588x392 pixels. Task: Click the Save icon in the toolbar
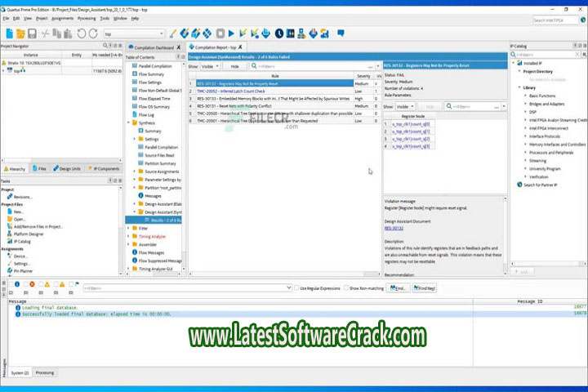click(x=32, y=33)
